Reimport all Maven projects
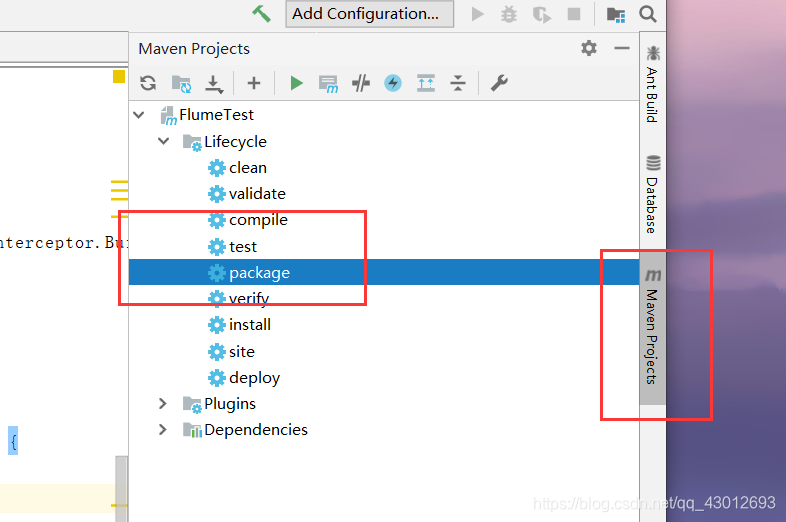This screenshot has width=786, height=522. coord(148,83)
